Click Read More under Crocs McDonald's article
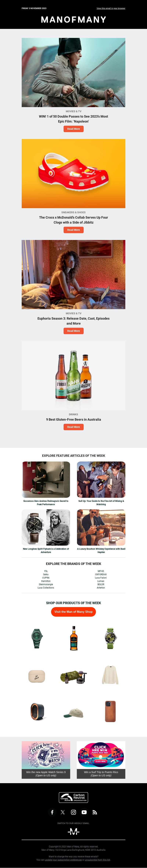The height and width of the screenshot is (868, 147). [x=73, y=230]
